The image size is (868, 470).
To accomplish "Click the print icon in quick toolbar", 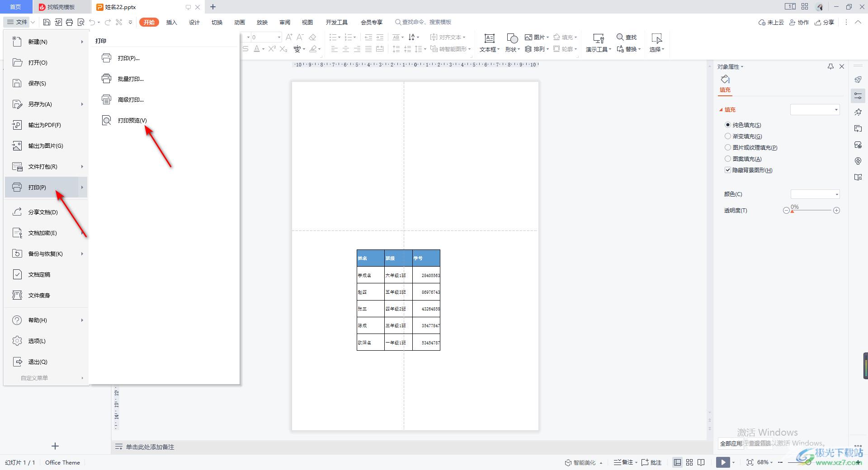I will pyautogui.click(x=69, y=22).
